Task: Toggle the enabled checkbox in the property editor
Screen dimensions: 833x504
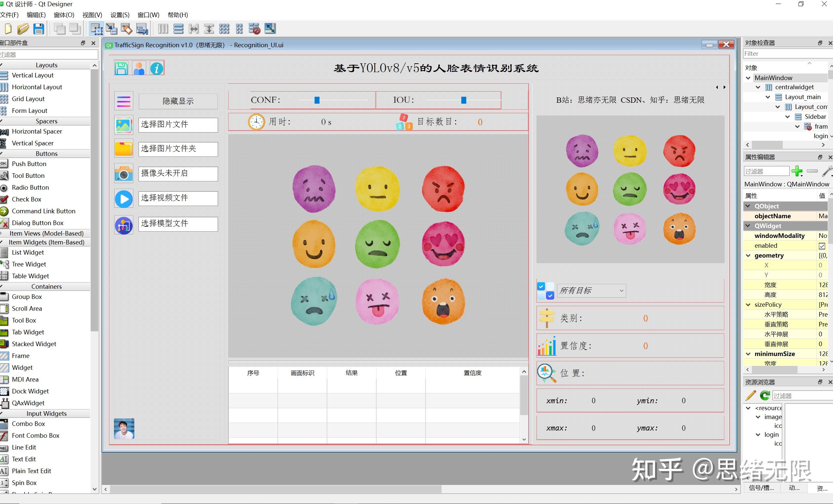Action: 822,245
